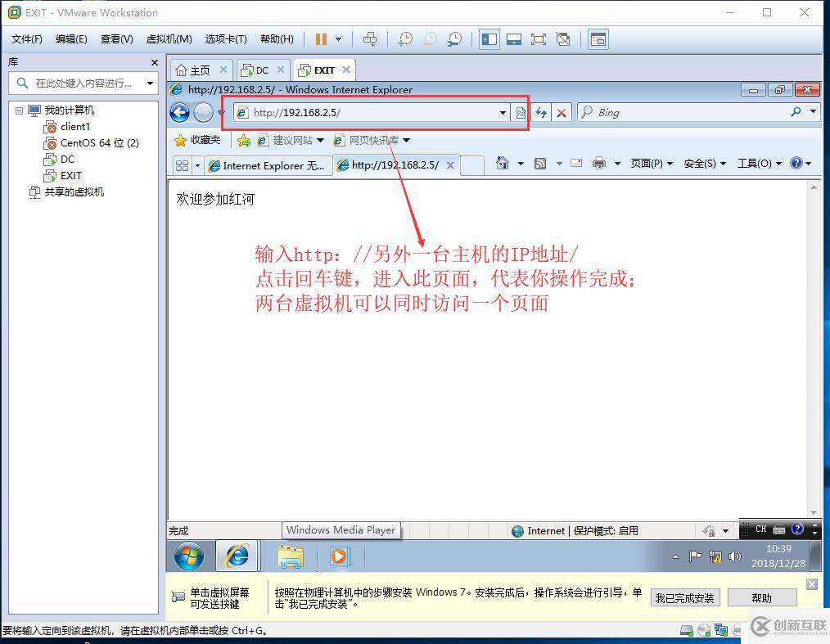This screenshot has width=830, height=644.
Task: Open the 选项卡(T) menu
Action: point(225,39)
